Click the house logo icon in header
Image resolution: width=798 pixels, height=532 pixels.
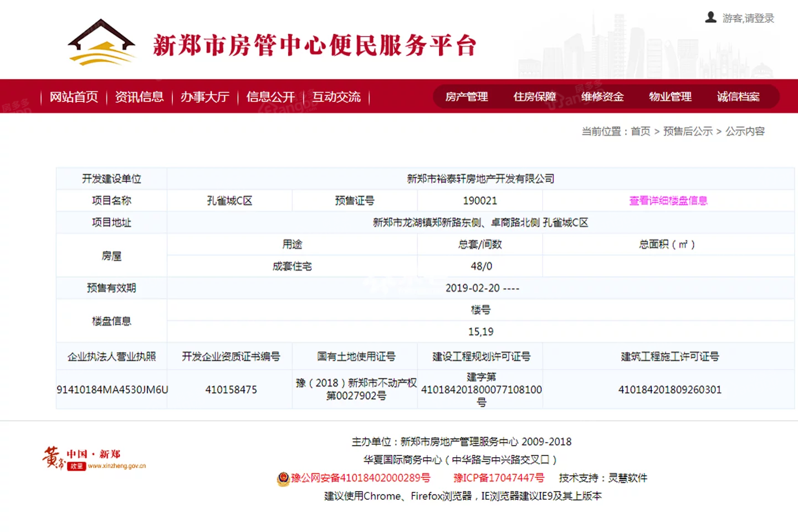coord(101,42)
